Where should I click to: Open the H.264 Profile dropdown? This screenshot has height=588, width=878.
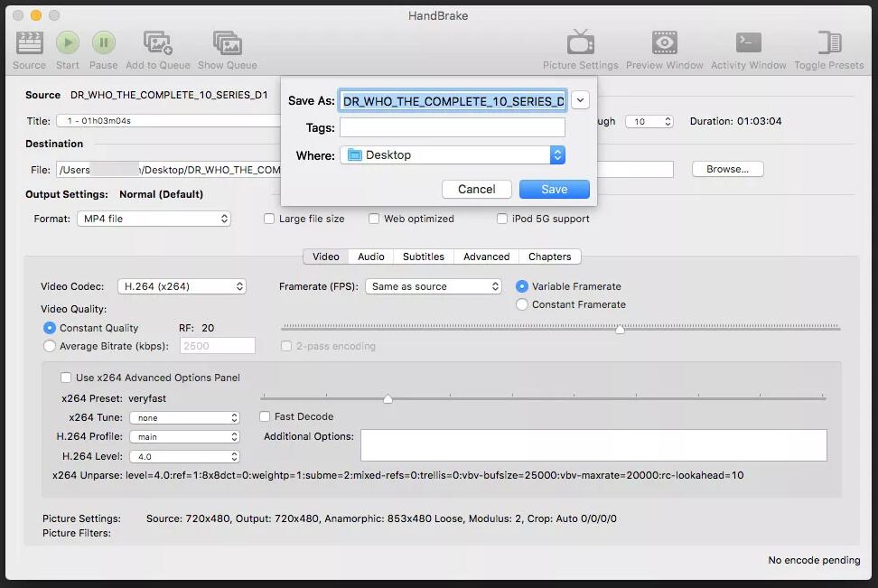pyautogui.click(x=185, y=437)
